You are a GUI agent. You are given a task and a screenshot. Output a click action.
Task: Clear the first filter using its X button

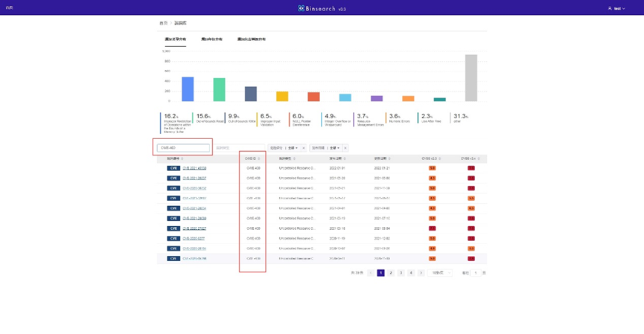(304, 148)
